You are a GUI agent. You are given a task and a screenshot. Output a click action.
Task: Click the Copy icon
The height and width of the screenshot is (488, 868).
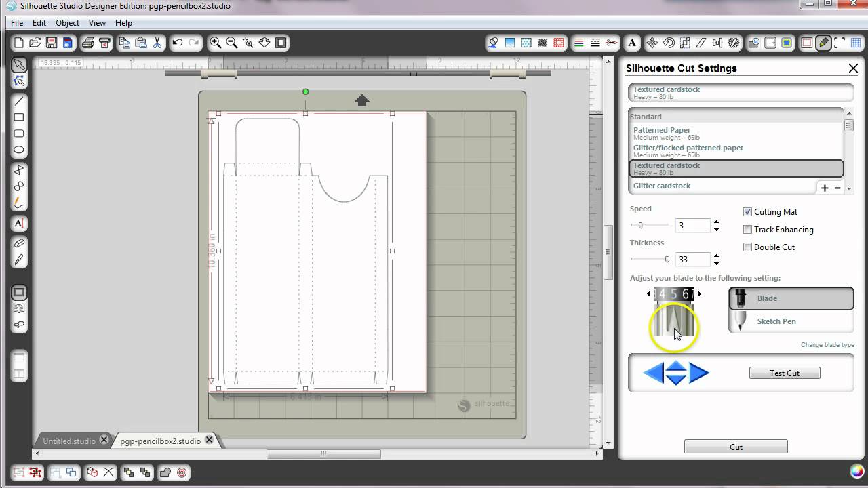click(x=124, y=43)
